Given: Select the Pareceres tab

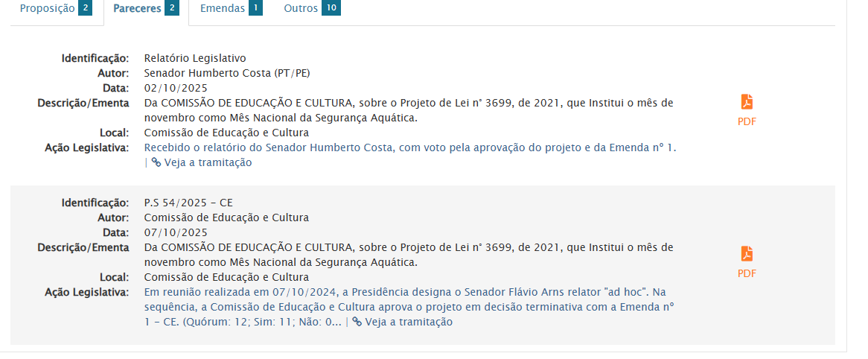Looking at the screenshot, I should 137,9.
